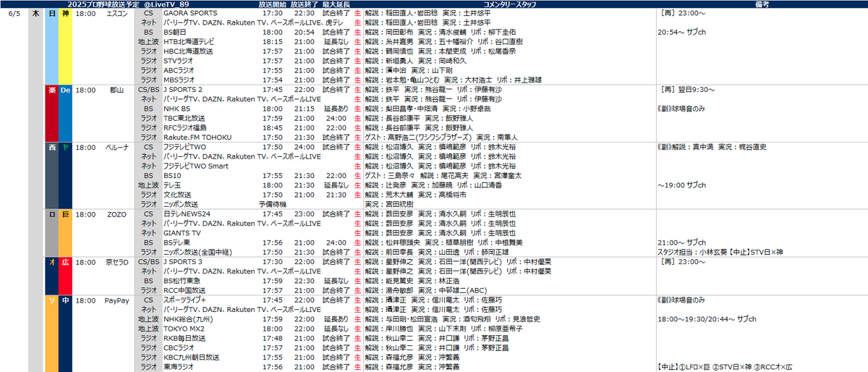Screen dimensions: 868x372
Task: Select the '最大延長' column header
Action: click(336, 4)
